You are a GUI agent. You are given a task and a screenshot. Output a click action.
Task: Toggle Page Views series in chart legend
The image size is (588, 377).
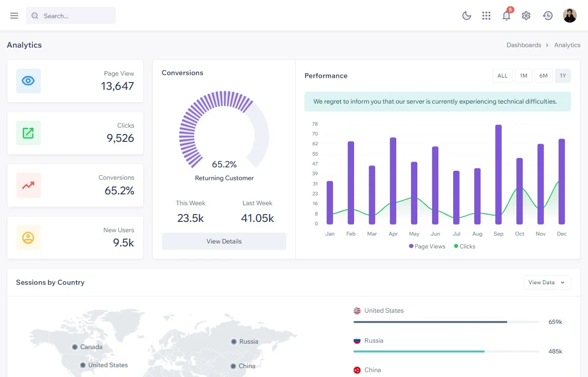[427, 246]
